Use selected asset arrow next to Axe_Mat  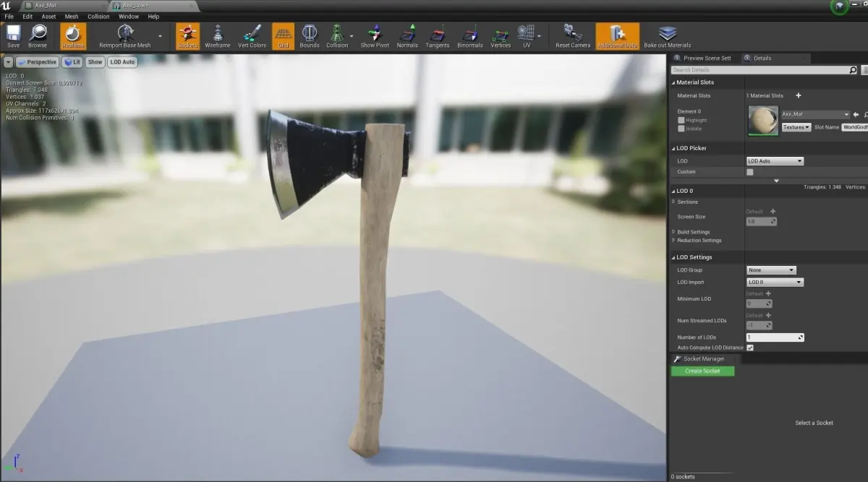point(856,114)
